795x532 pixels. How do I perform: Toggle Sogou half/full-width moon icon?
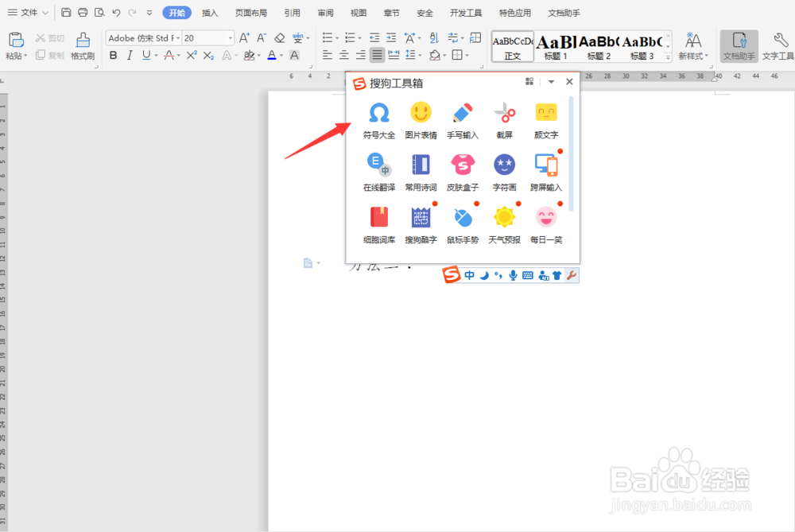484,275
